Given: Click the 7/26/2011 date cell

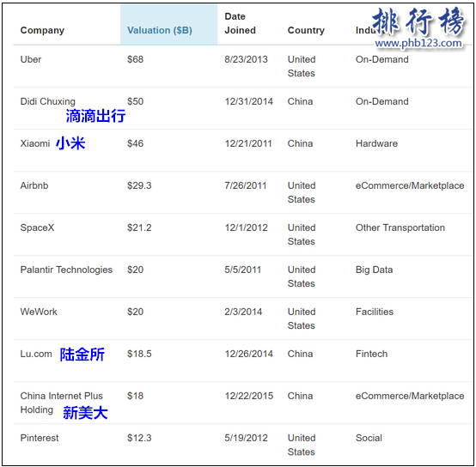Looking at the screenshot, I should click(246, 185).
